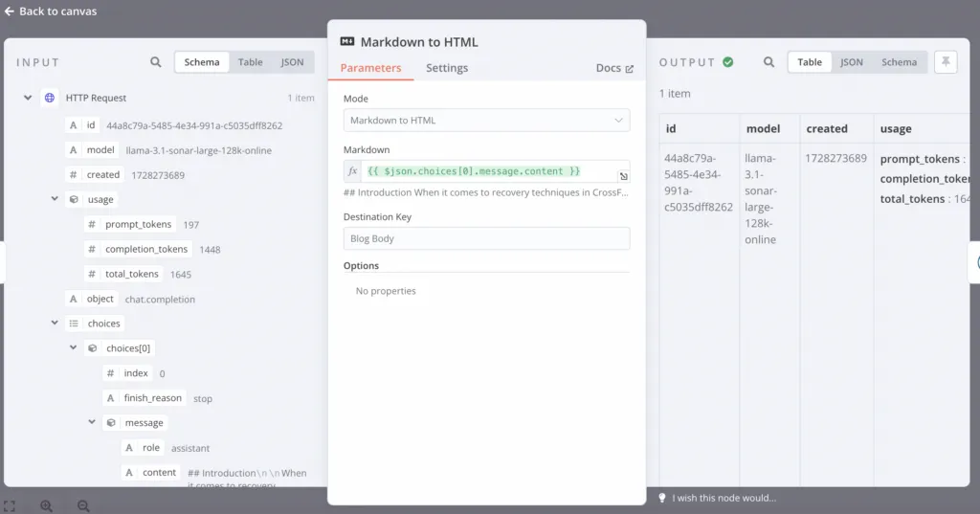The width and height of the screenshot is (980, 514).
Task: Collapse the usage object
Action: coord(56,199)
